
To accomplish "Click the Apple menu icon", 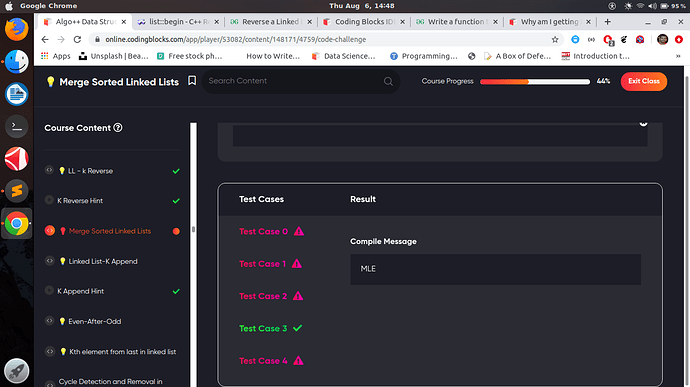I will (x=9, y=6).
